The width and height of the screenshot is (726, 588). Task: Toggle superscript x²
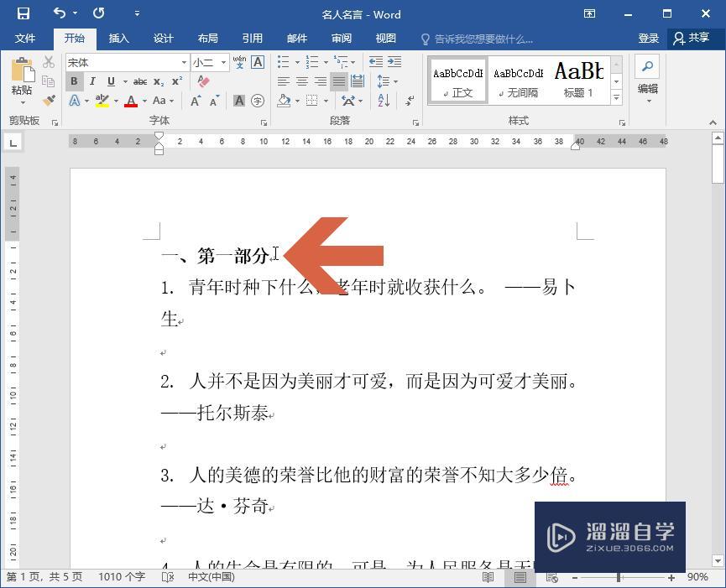(177, 81)
